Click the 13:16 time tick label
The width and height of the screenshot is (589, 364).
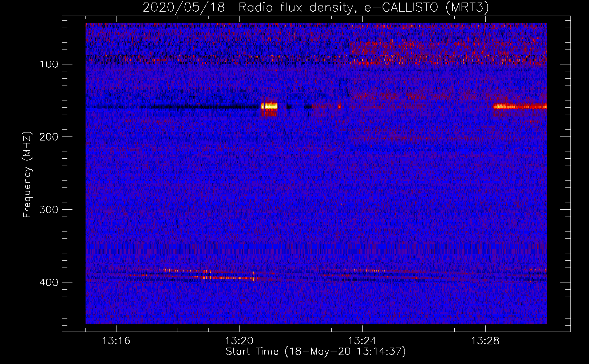click(116, 341)
